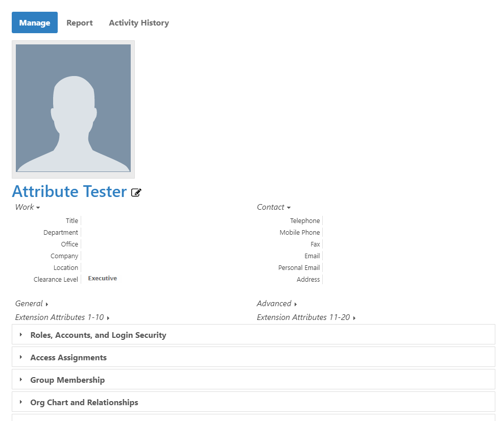Click the Attribute Tester name heading
Screen dimensions: 504x421
[70, 191]
